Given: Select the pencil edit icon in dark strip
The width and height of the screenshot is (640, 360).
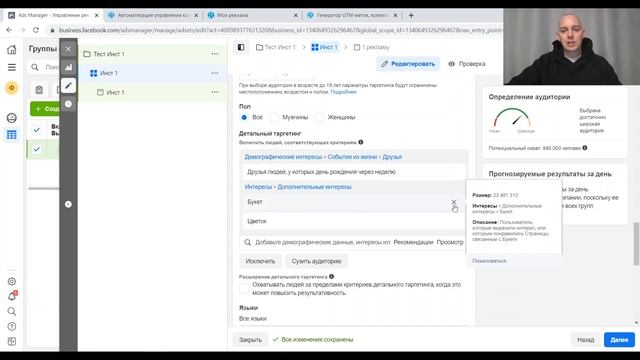Looking at the screenshot, I should (x=68, y=86).
